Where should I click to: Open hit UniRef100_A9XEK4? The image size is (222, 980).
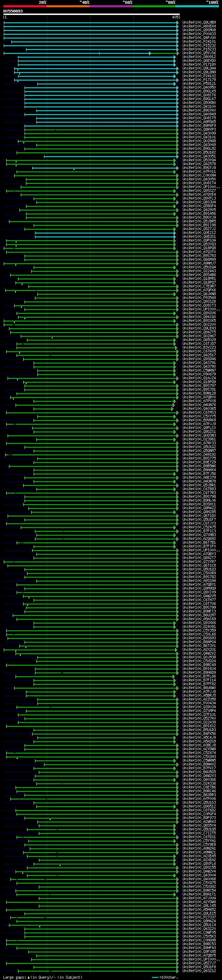tap(199, 26)
